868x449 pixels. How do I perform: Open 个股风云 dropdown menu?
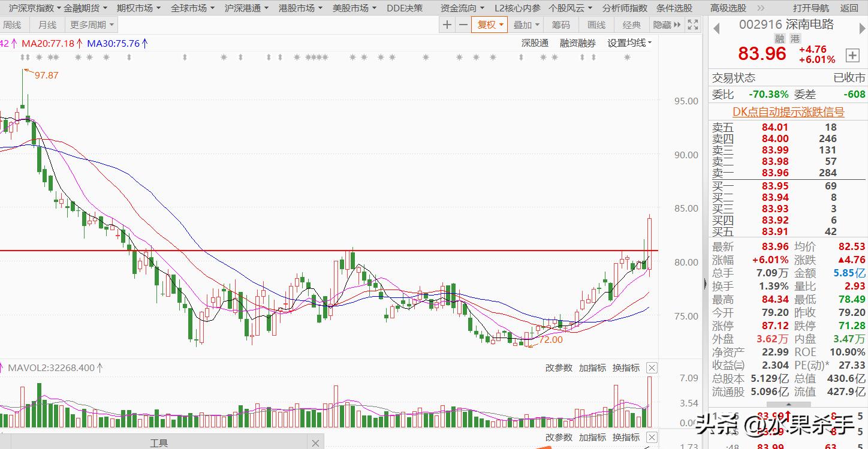[570, 8]
